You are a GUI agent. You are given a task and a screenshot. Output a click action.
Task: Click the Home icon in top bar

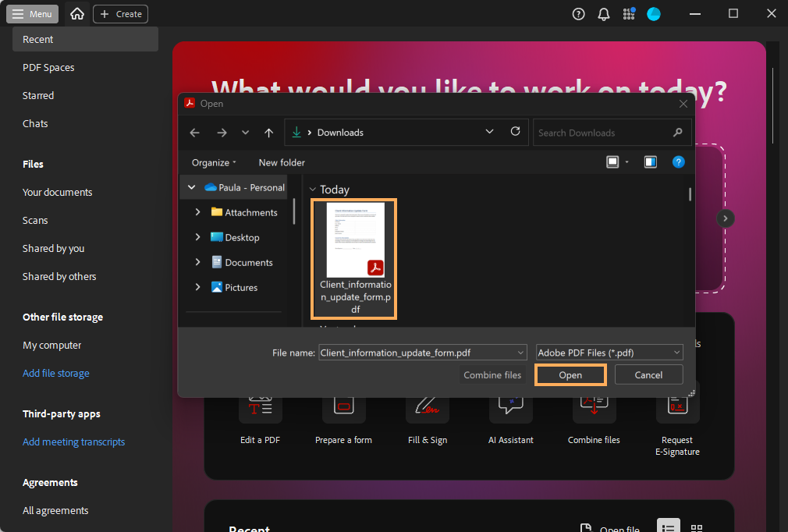(x=76, y=14)
